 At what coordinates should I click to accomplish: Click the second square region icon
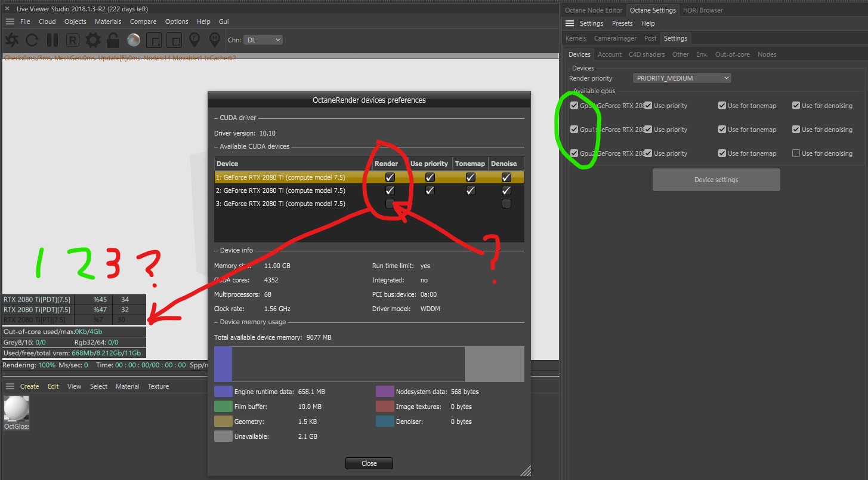pos(174,40)
